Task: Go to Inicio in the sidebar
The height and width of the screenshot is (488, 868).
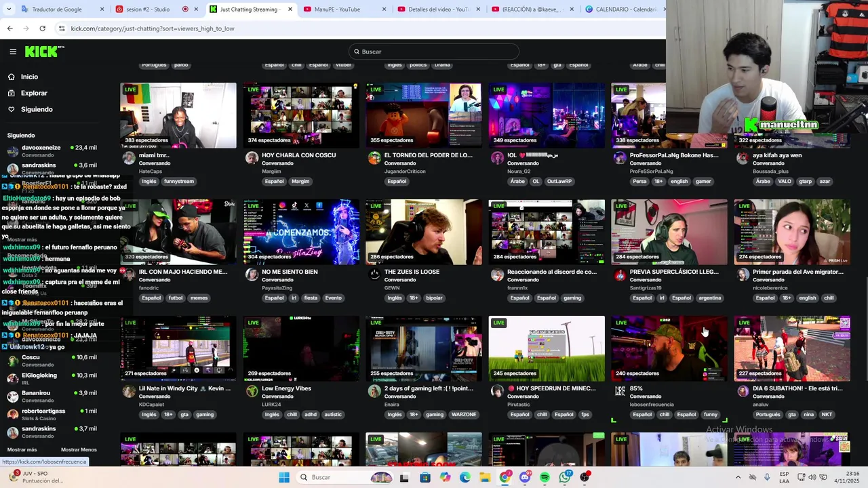Action: click(x=29, y=77)
